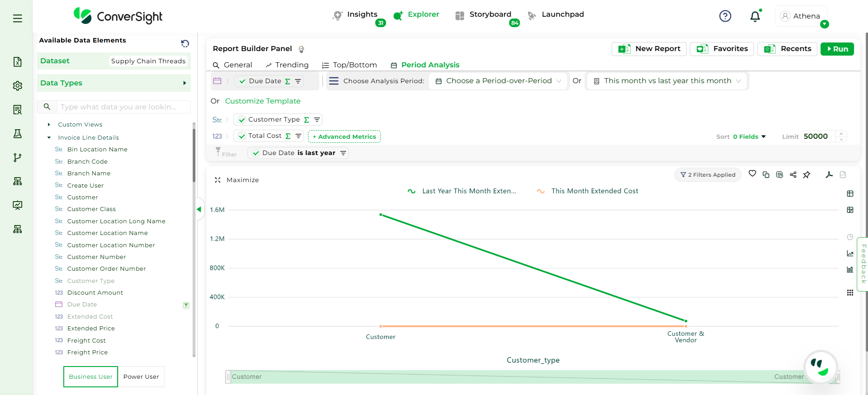Add chart to favorites with heart icon
Screen dimensions: 868x395
[x=752, y=174]
